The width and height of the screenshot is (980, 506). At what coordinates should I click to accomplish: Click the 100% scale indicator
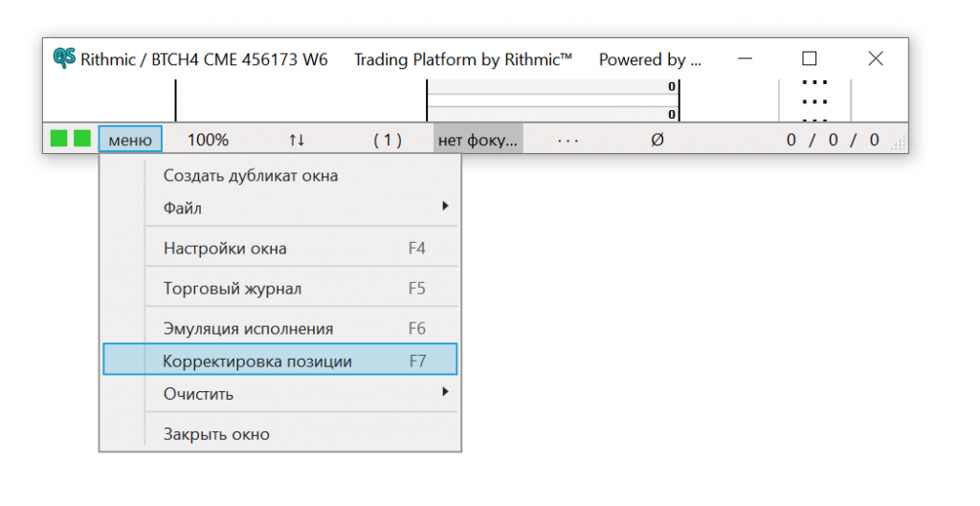coord(208,140)
